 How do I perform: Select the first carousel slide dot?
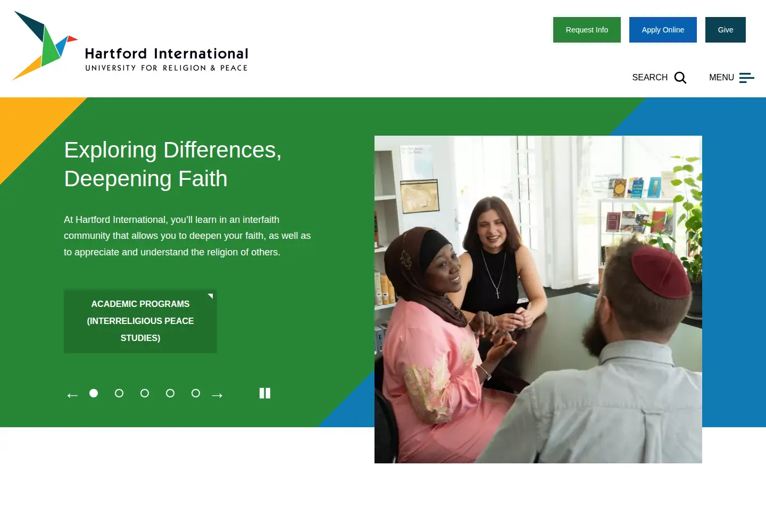94,393
